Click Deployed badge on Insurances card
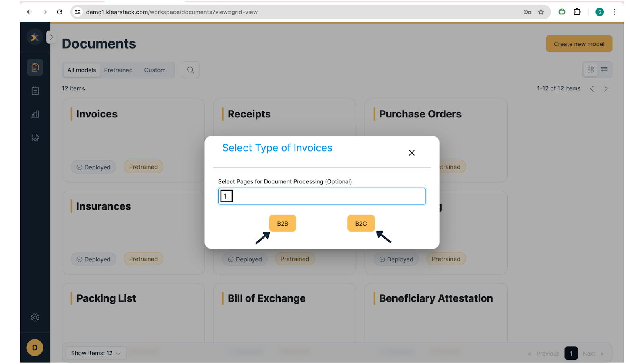Viewport: 644px width, 364px height. 93,259
